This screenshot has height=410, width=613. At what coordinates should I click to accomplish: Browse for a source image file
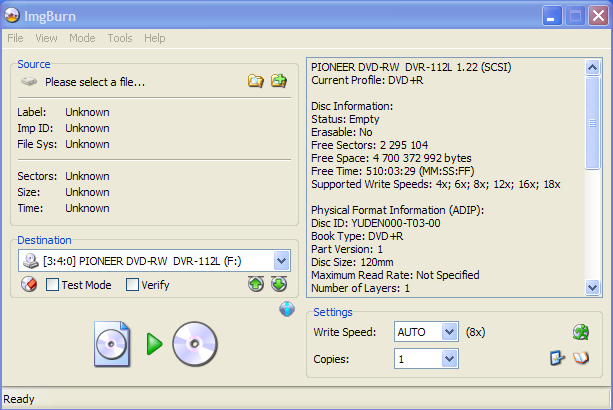256,81
